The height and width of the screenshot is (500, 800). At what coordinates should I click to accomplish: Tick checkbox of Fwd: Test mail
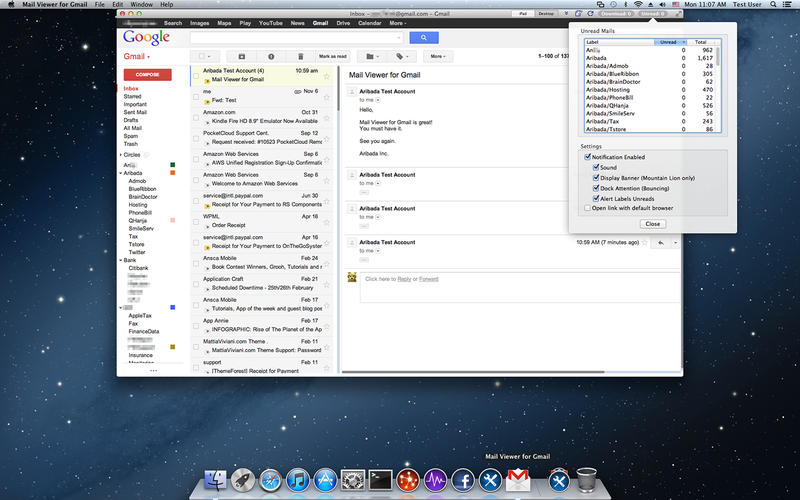tap(196, 96)
